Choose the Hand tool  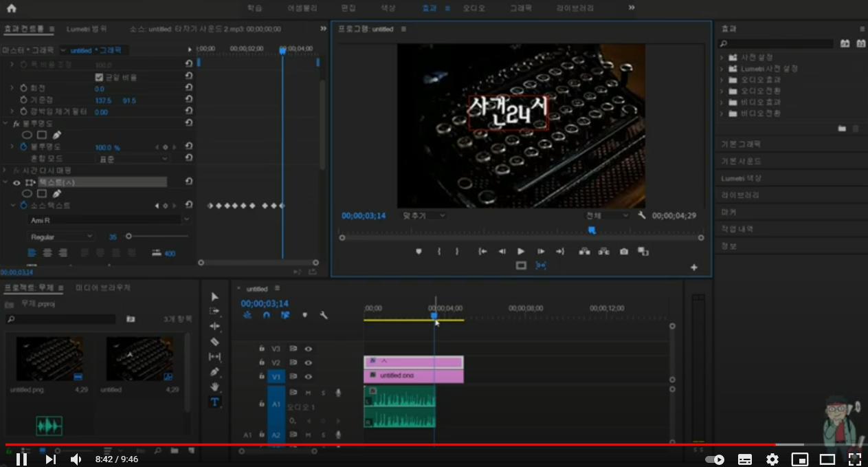tap(214, 387)
